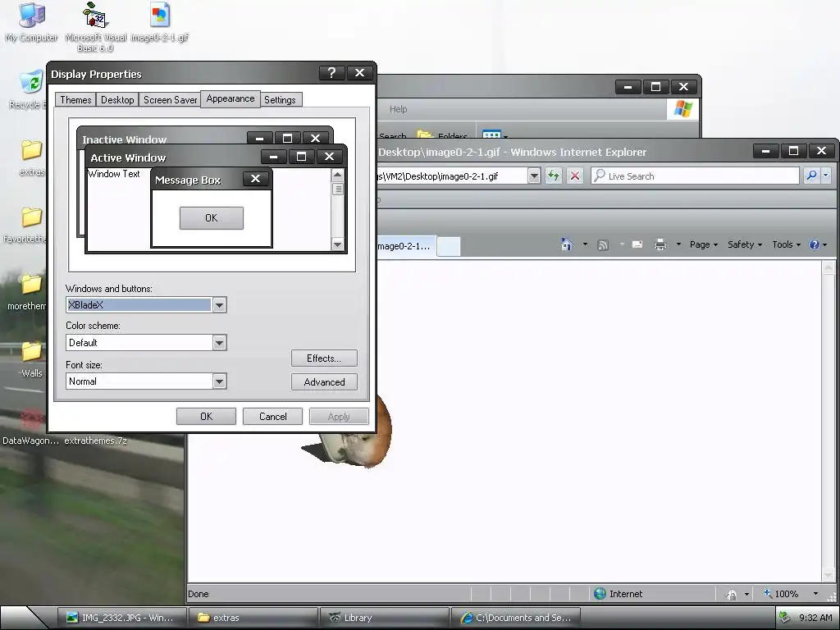Click OK in the Message Box preview

pos(212,218)
